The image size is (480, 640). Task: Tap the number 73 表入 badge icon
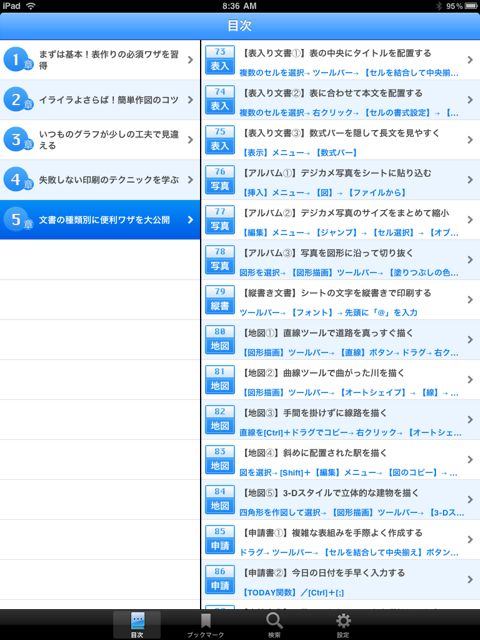(x=220, y=60)
